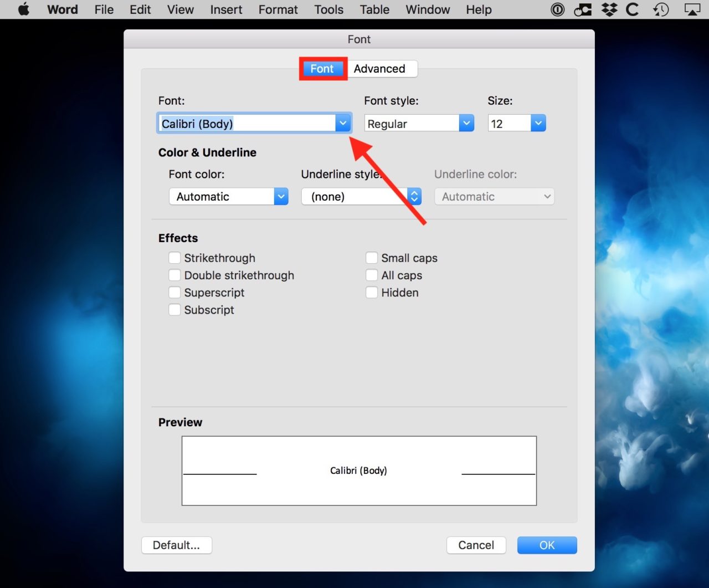Click the Default button
709x588 pixels.
(177, 545)
